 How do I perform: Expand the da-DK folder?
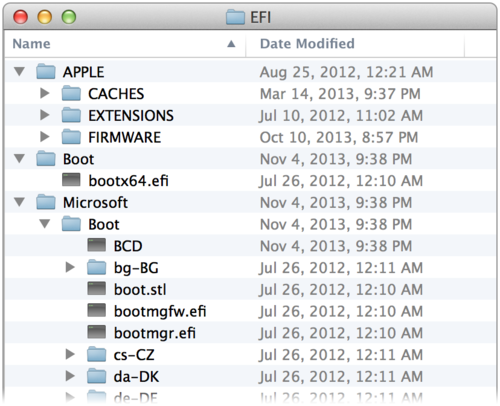point(70,376)
